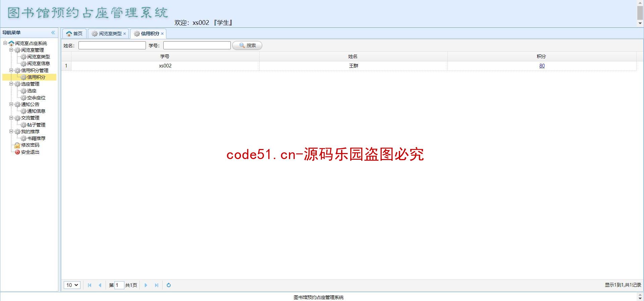
Task: Select the xs002 cell in the table
Action: click(165, 66)
